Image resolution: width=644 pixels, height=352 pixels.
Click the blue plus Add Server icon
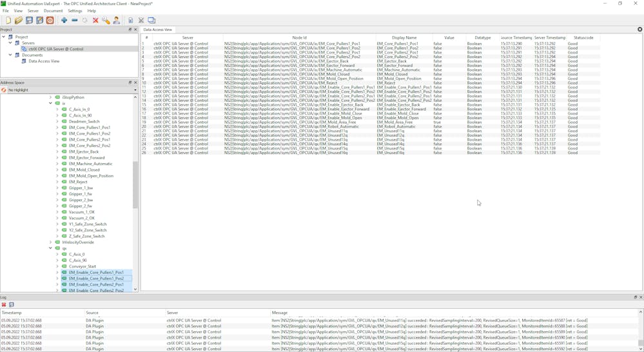[x=64, y=21]
